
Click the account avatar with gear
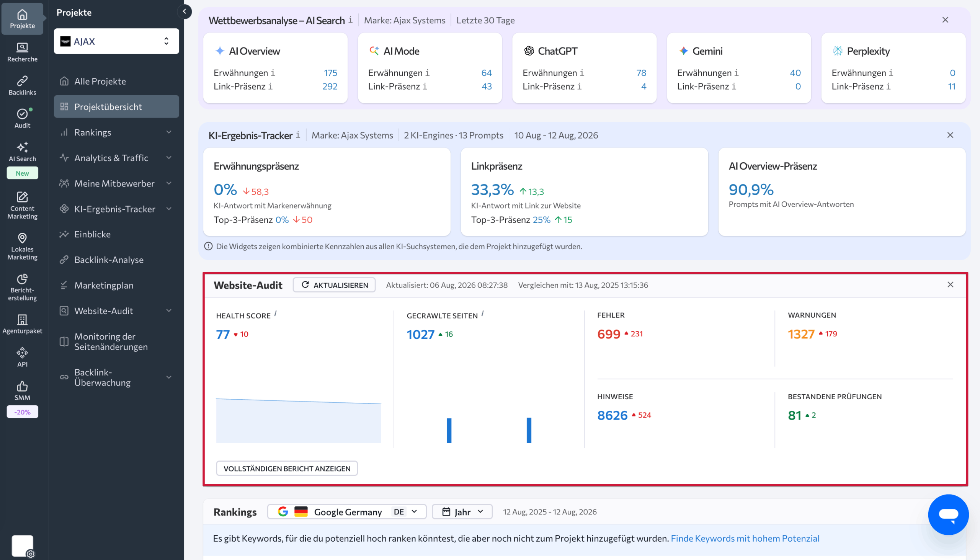tap(23, 546)
